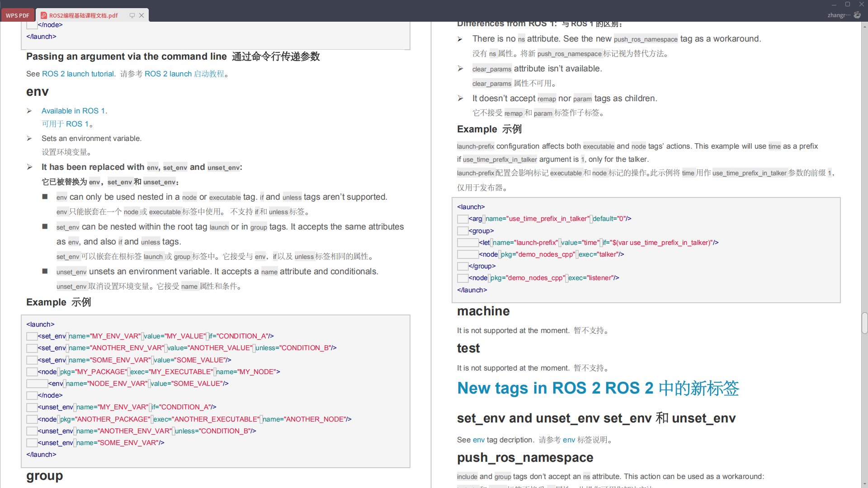This screenshot has width=868, height=488.
Task: Click the pin-to-desktop icon on the PDF tab
Action: (132, 15)
